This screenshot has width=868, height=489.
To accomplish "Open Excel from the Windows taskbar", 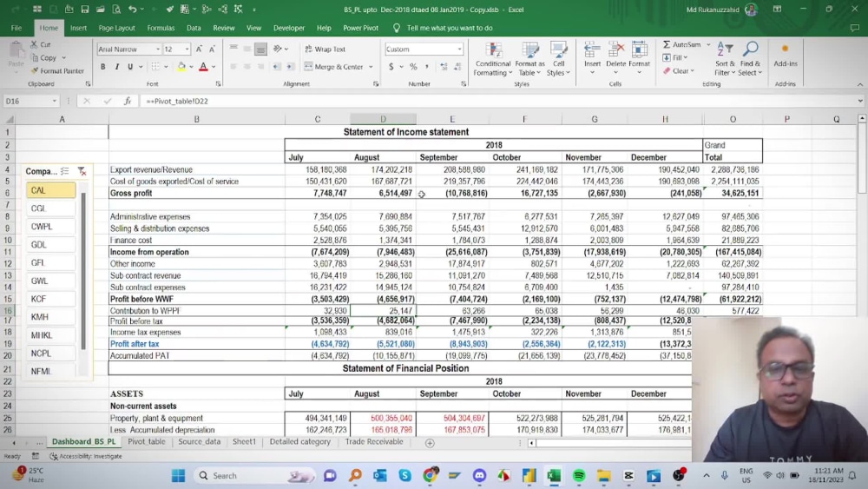I will click(554, 476).
